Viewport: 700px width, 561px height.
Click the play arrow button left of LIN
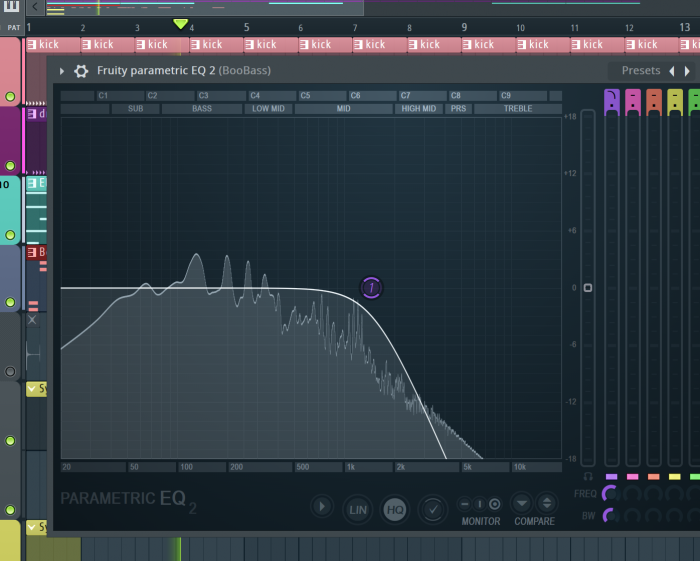pos(322,507)
